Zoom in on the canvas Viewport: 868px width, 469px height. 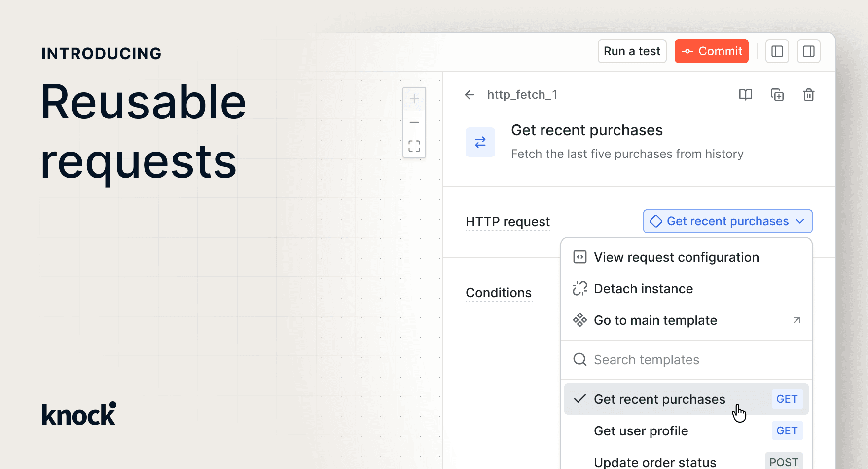click(x=414, y=99)
